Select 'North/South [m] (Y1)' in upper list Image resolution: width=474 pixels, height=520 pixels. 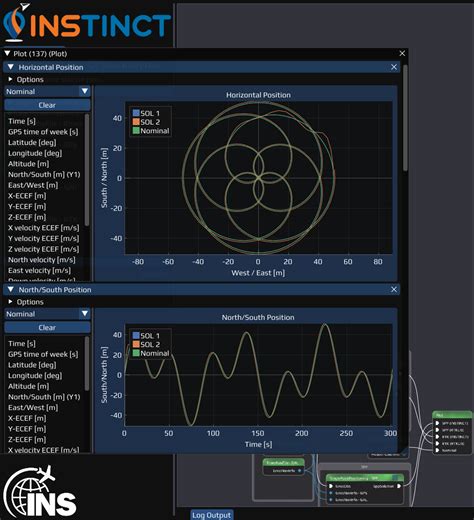tap(44, 174)
